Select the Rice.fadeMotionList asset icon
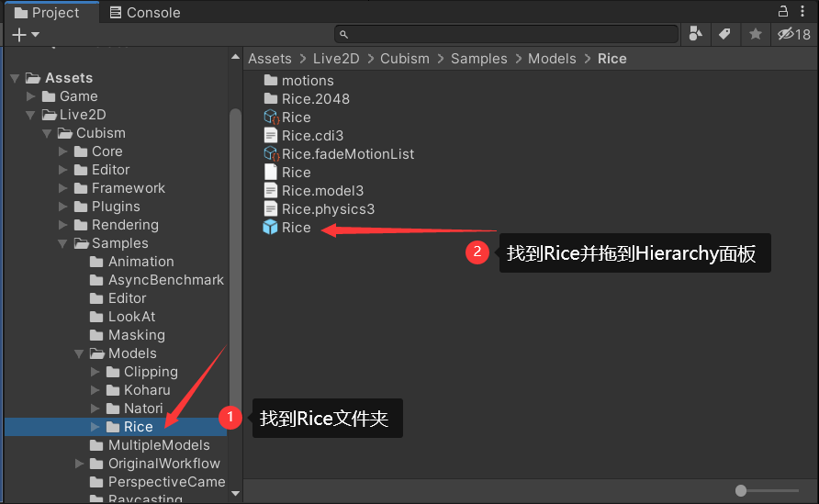The image size is (819, 504). (271, 153)
